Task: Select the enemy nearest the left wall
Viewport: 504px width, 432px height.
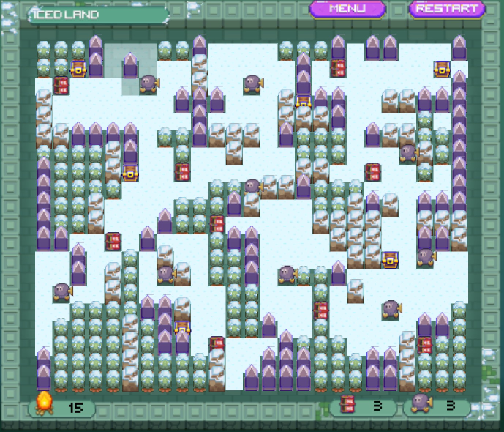Action: (62, 292)
